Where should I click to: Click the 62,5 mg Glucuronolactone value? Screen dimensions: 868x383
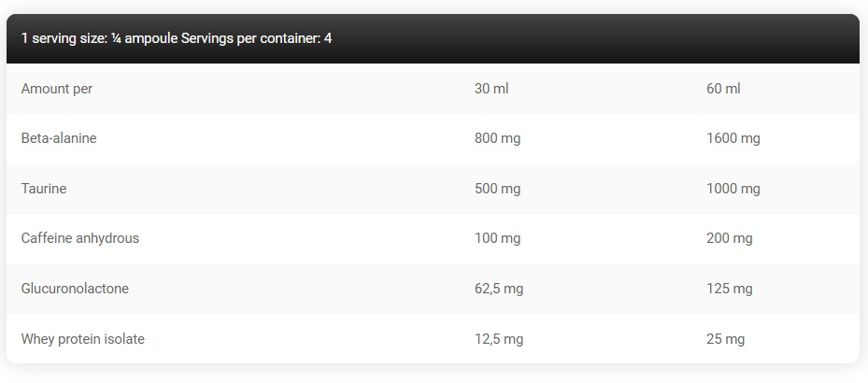(499, 289)
